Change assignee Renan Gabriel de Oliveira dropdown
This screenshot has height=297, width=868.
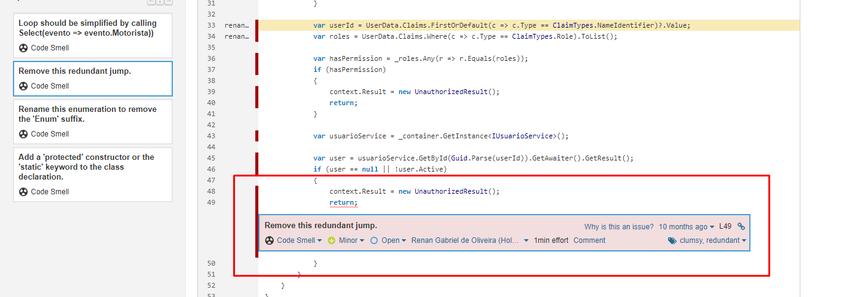[x=469, y=240]
